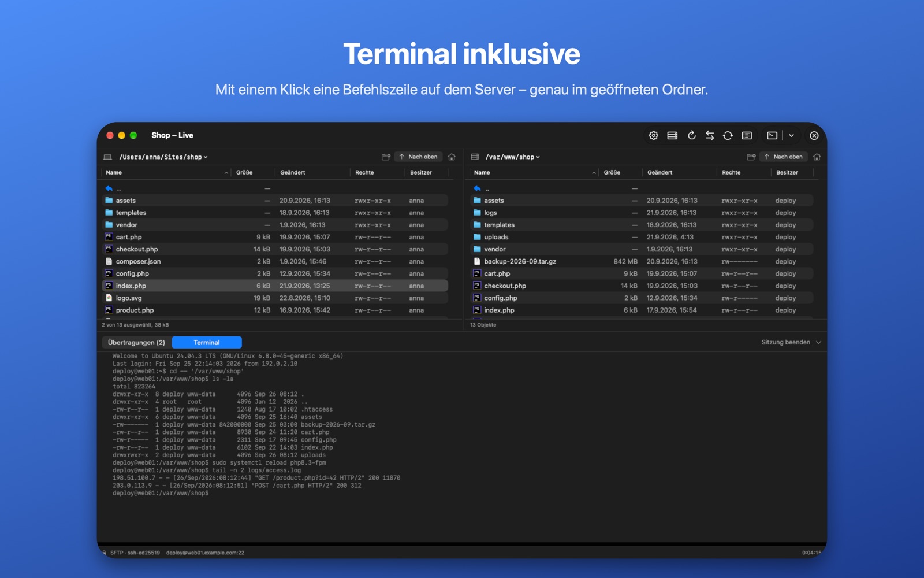Click the local pane's '..' parent entry

tap(275, 188)
